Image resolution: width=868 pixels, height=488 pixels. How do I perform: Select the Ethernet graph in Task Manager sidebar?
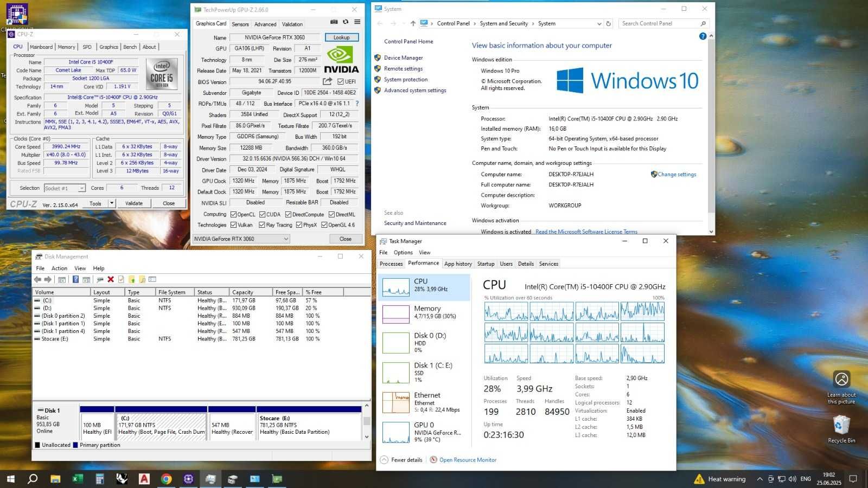[x=424, y=403]
